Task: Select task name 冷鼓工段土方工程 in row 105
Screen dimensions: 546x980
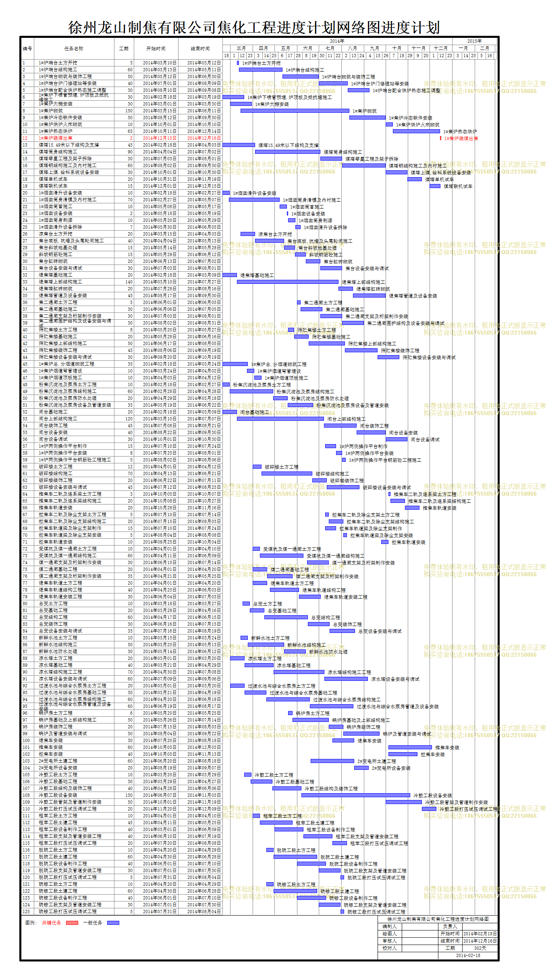Action: (x=58, y=775)
